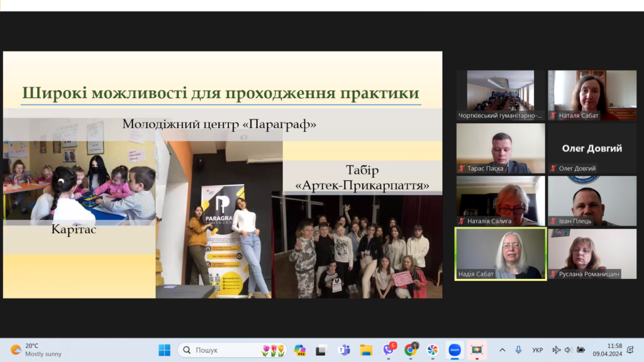Click the shared slide presentation area
The image size is (644, 362).
[x=223, y=175]
